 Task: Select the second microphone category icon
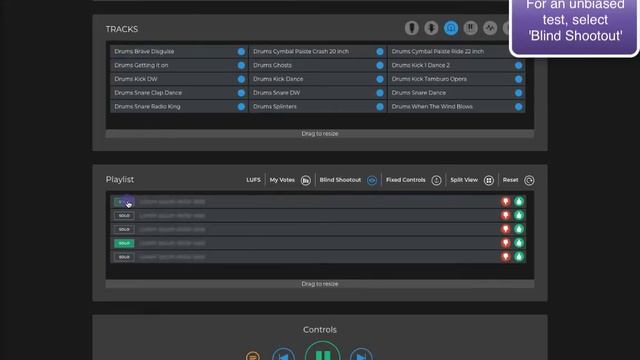click(x=431, y=28)
